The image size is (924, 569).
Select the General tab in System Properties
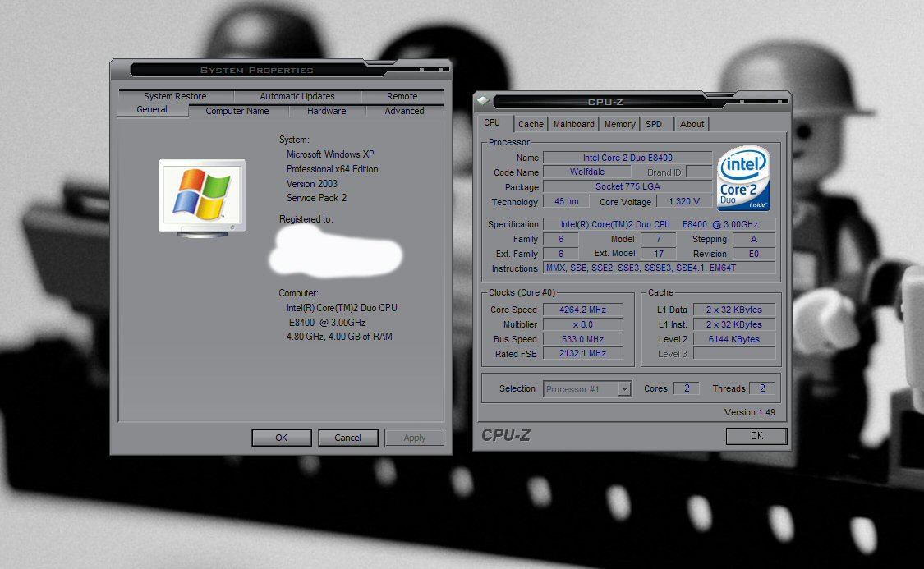click(152, 109)
